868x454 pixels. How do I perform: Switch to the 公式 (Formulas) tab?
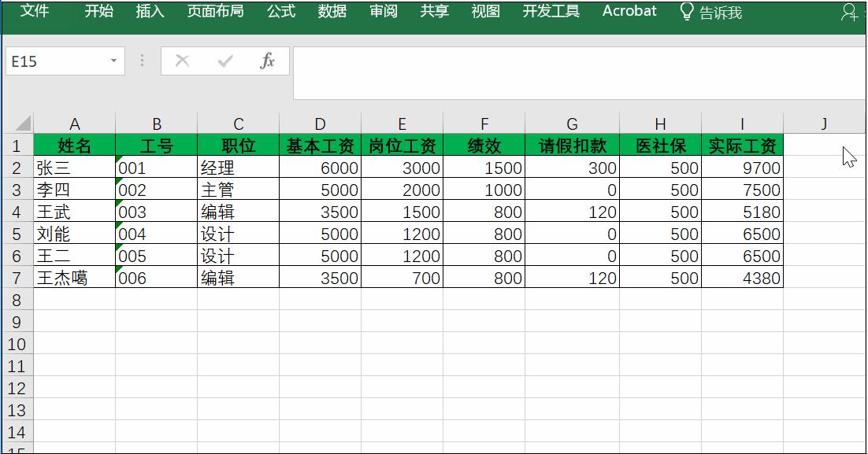click(280, 12)
